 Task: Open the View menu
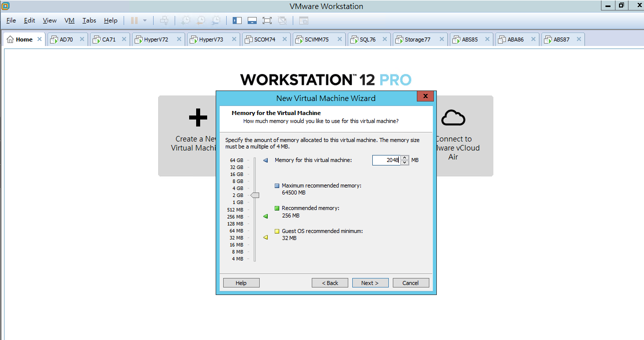(50, 20)
